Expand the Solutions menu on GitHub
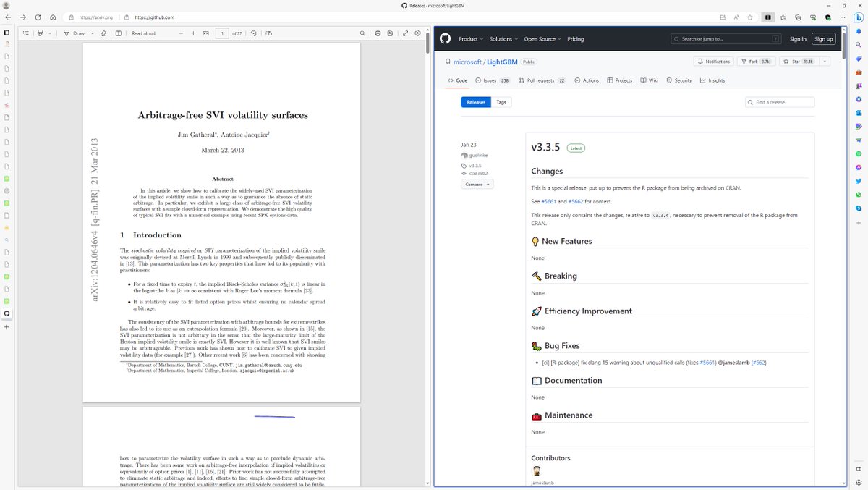The image size is (868, 490). coord(503,39)
